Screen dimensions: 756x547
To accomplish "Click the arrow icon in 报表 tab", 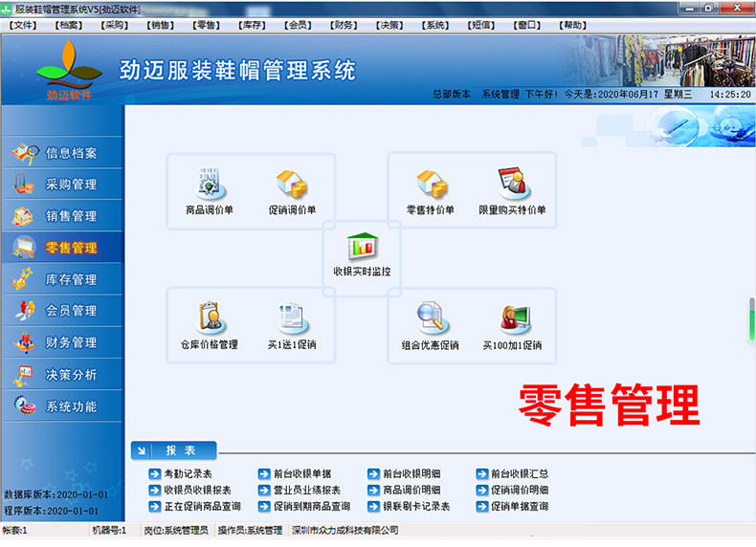I will [x=142, y=450].
